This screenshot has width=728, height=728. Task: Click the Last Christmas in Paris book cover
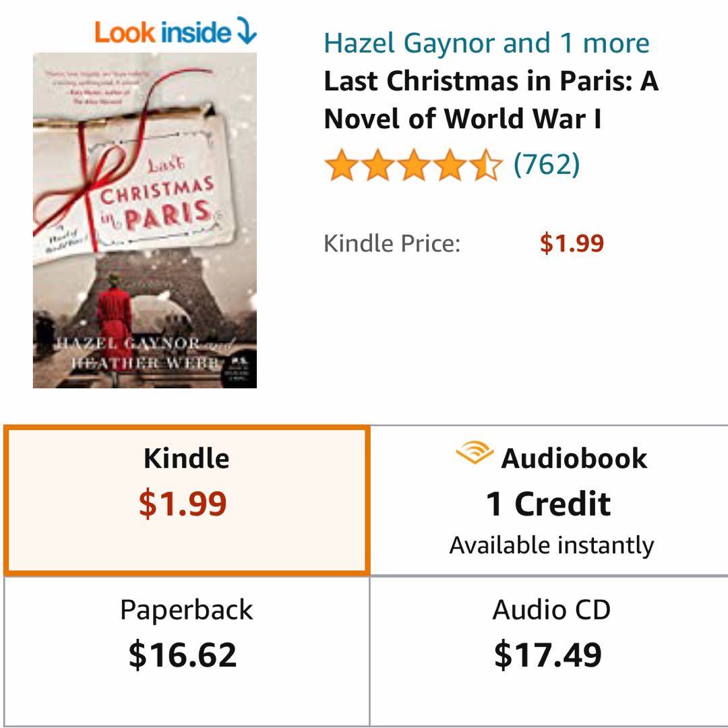coord(145,220)
